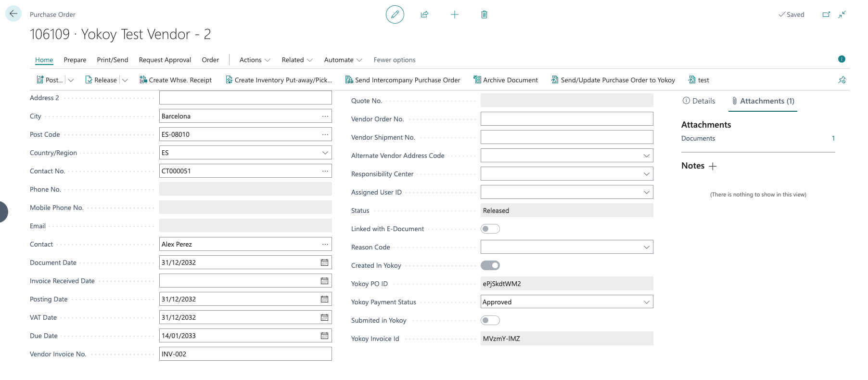This screenshot has width=868, height=380.
Task: Toggle Submited in Yokoy switch
Action: (490, 320)
